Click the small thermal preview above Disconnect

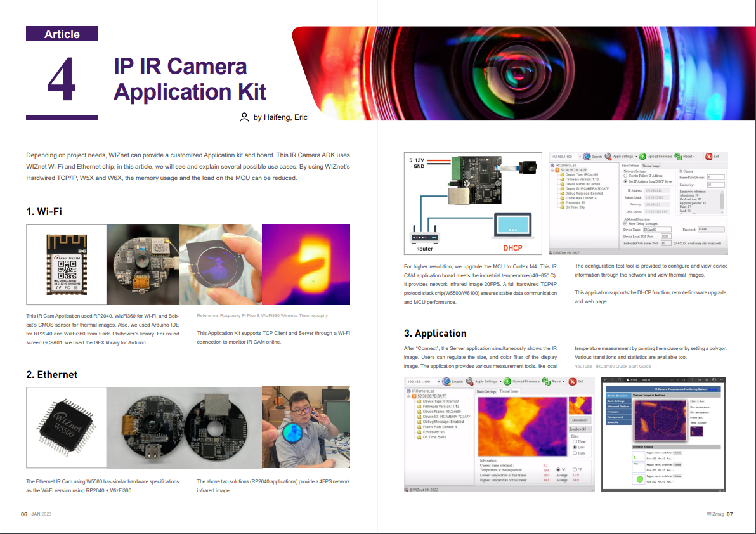coord(580,405)
